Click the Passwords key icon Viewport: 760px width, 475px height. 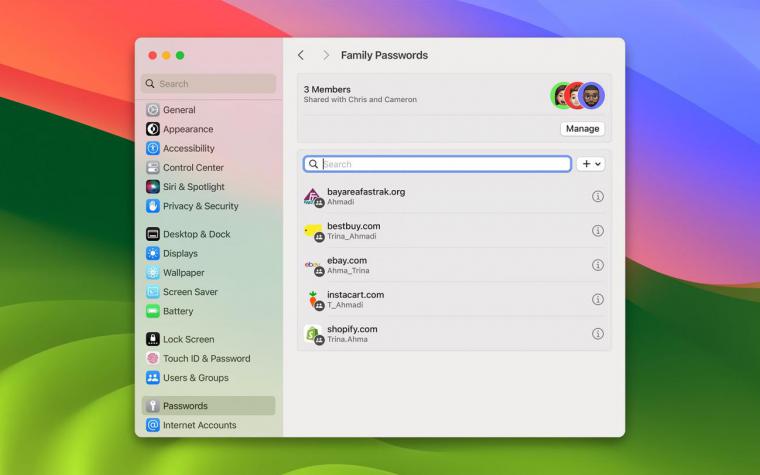tap(153, 406)
